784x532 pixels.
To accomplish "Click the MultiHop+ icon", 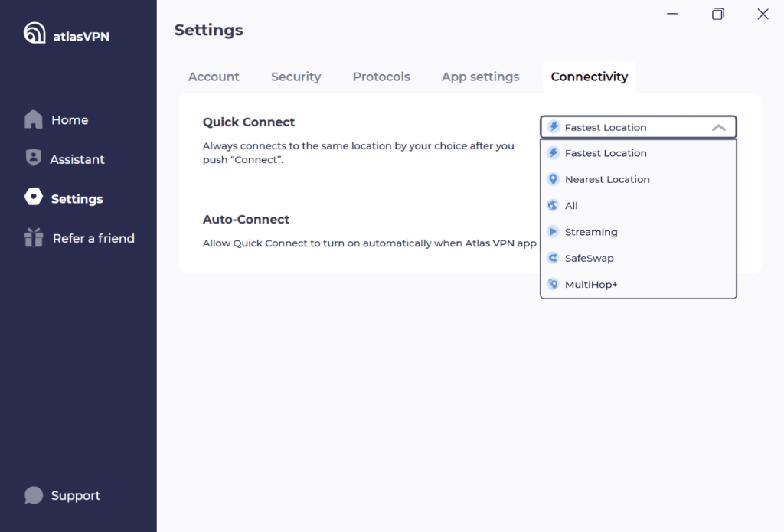I will [553, 284].
